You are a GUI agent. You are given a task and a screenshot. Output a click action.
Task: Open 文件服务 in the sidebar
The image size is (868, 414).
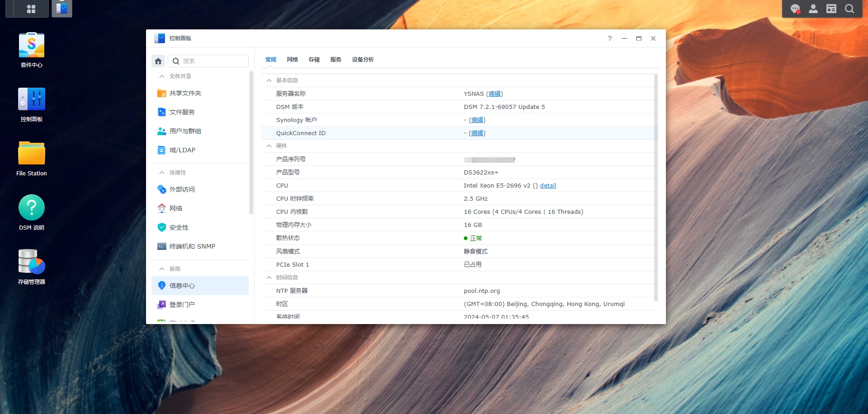(200, 112)
